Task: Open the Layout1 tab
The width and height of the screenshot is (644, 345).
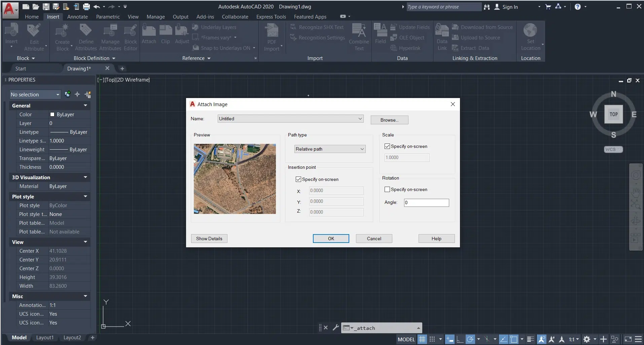Action: 45,338
